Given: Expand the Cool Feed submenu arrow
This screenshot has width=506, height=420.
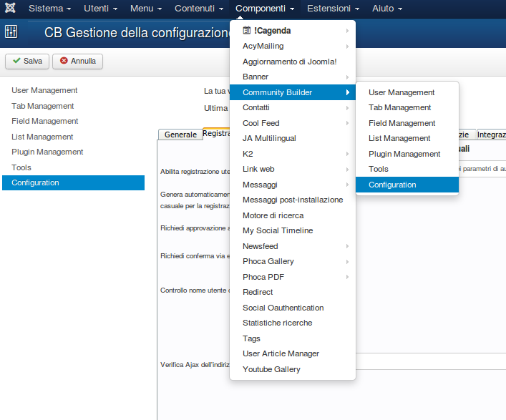Looking at the screenshot, I should coord(347,123).
